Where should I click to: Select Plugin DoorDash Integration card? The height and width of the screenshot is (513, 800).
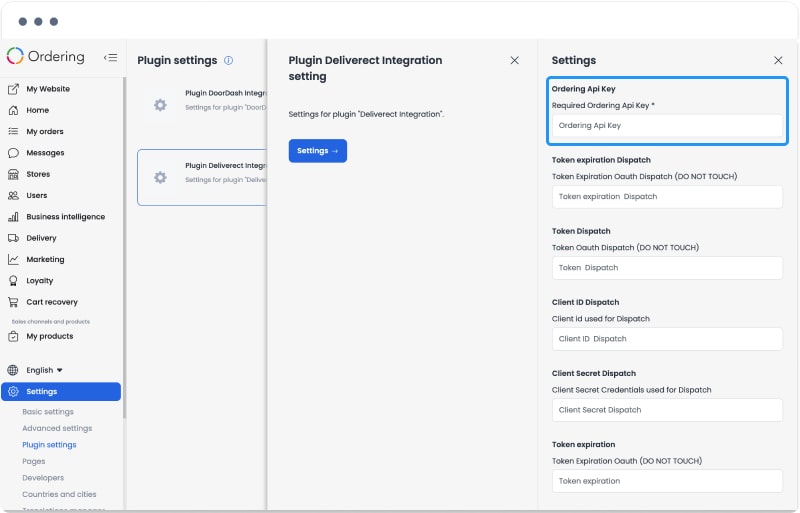[202, 105]
